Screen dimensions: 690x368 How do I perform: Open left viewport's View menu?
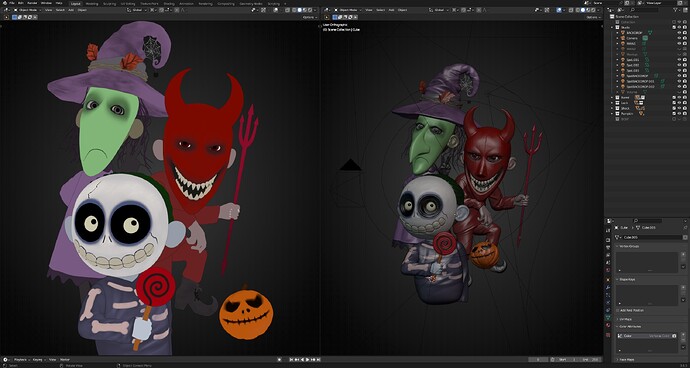[x=48, y=10]
